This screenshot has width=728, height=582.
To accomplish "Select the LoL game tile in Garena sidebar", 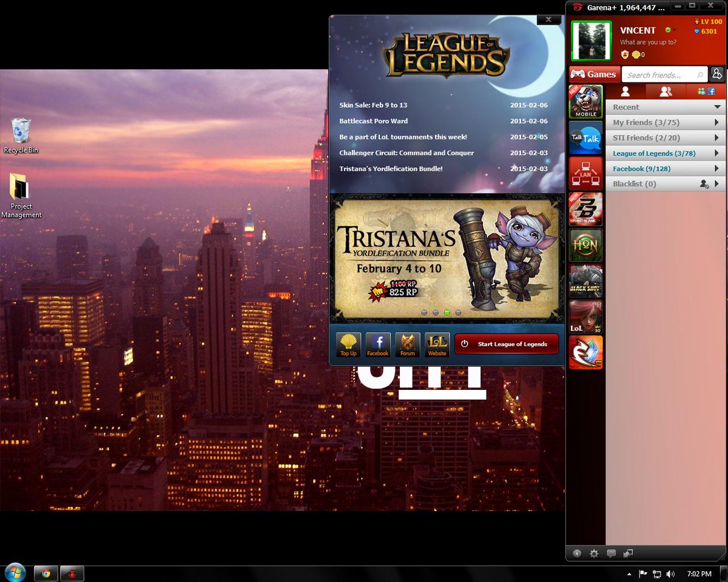I will coord(585,316).
